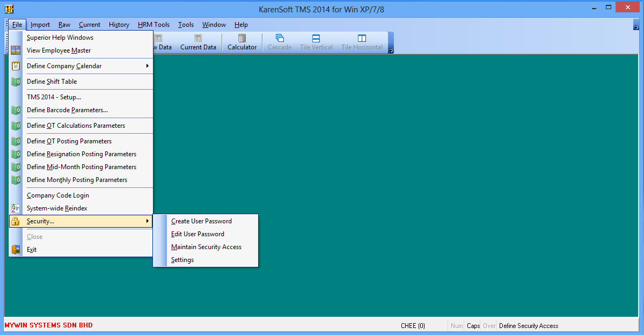Click the Num indicator in status bar

coord(457,326)
